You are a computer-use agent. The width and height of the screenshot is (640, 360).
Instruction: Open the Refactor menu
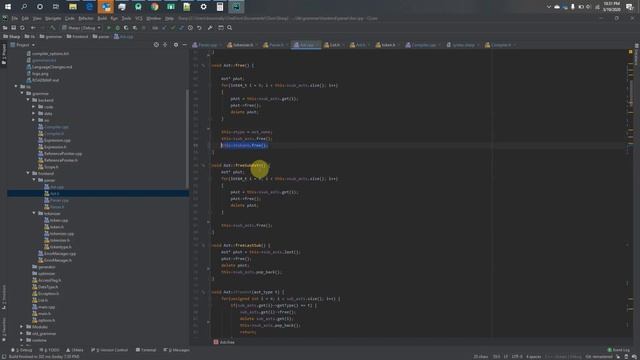[x=86, y=18]
